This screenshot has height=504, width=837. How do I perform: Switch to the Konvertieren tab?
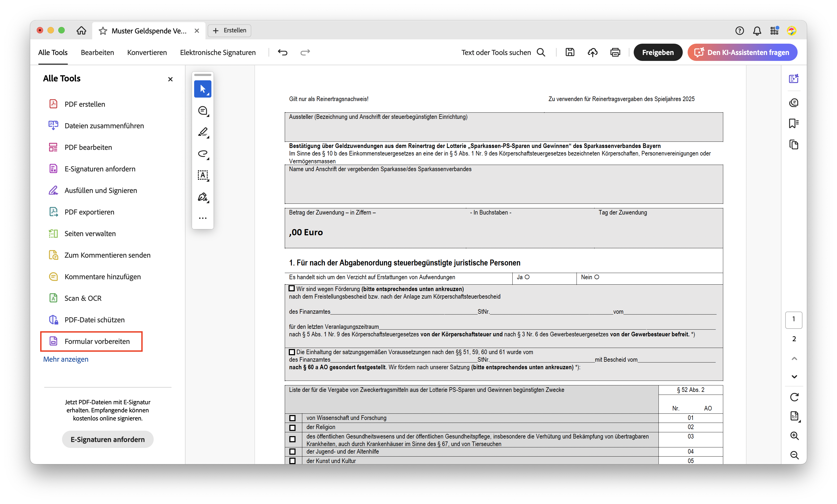pos(147,52)
